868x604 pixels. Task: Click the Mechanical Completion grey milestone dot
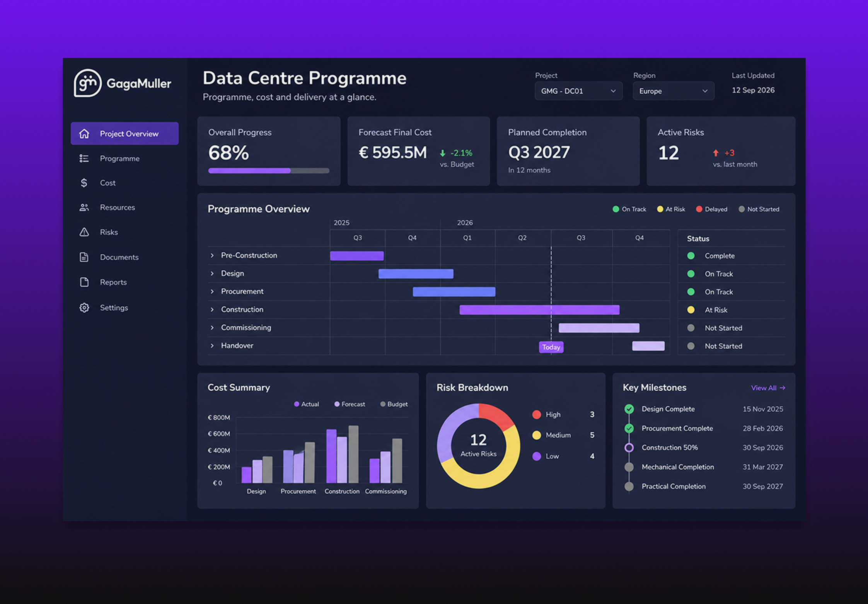[x=629, y=467]
